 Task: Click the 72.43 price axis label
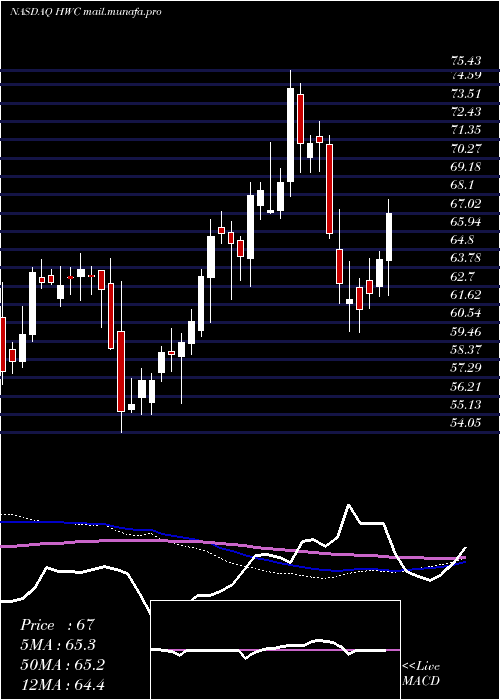click(465, 112)
